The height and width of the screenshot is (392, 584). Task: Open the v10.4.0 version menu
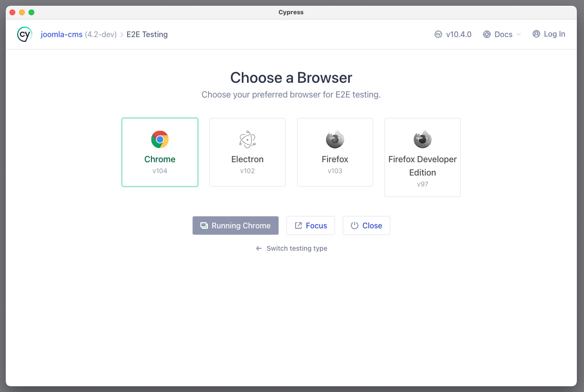[x=458, y=34]
